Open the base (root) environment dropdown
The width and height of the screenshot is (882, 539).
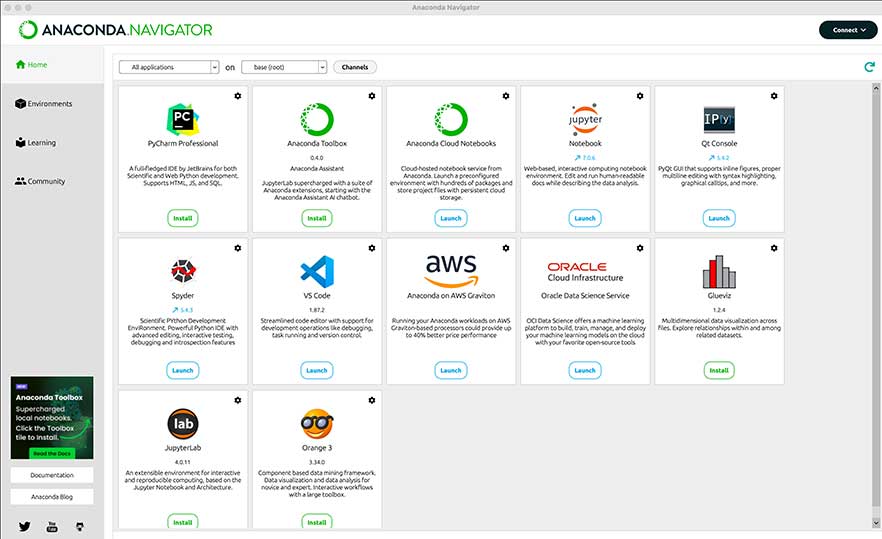click(284, 67)
